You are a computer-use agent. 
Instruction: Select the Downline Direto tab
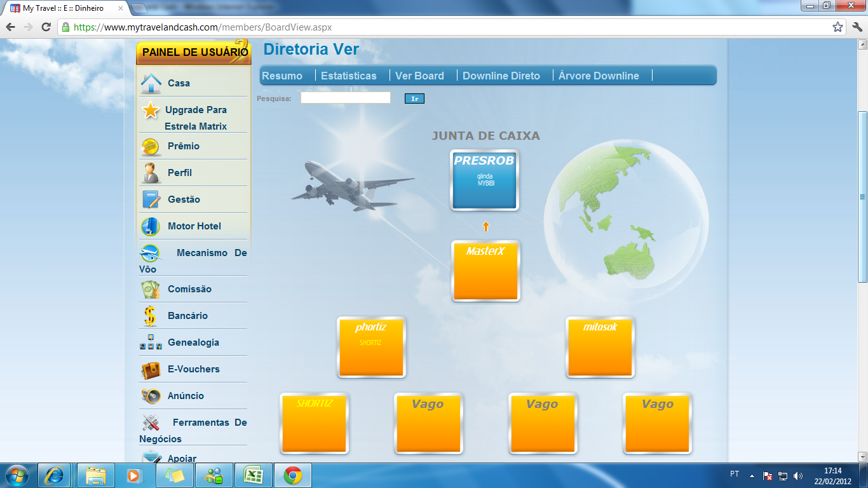(x=501, y=76)
